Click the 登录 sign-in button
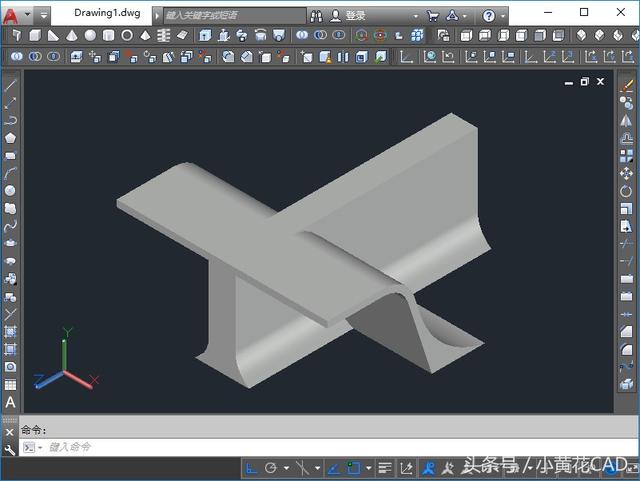640x481 pixels. [x=355, y=16]
